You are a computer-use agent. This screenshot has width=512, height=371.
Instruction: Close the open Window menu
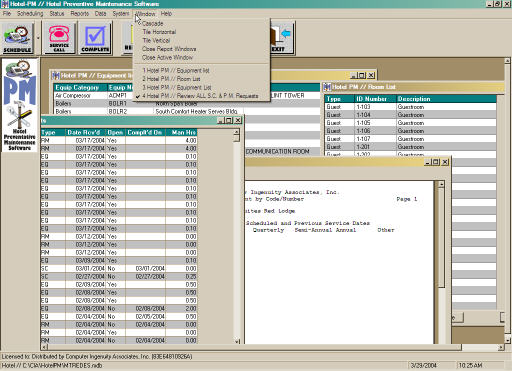pos(145,14)
